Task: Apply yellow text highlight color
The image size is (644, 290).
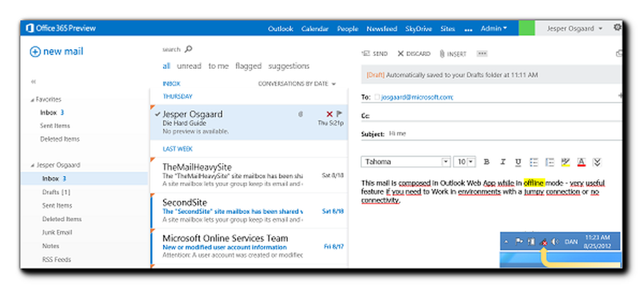Action: click(x=565, y=162)
